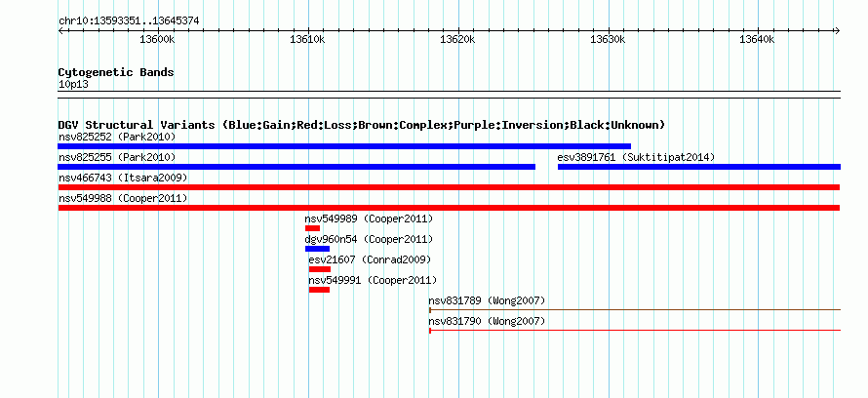Select the small blue dgv960n54 bar
Image resolution: width=868 pixels, height=398 pixels.
coord(317,249)
